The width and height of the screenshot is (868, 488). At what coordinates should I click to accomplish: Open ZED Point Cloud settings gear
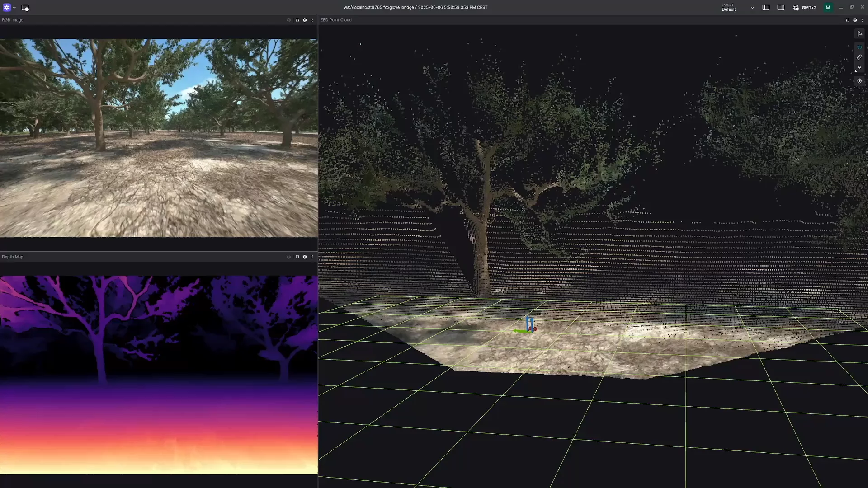coord(855,20)
